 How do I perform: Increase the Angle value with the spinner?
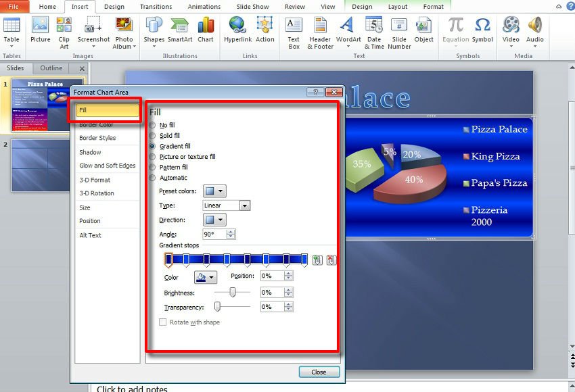click(231, 232)
